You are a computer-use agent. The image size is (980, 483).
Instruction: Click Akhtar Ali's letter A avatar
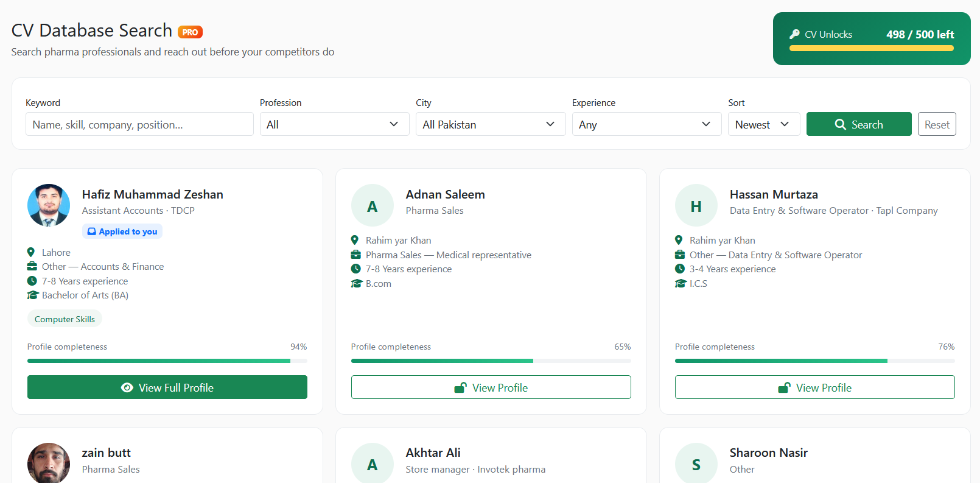(x=373, y=463)
